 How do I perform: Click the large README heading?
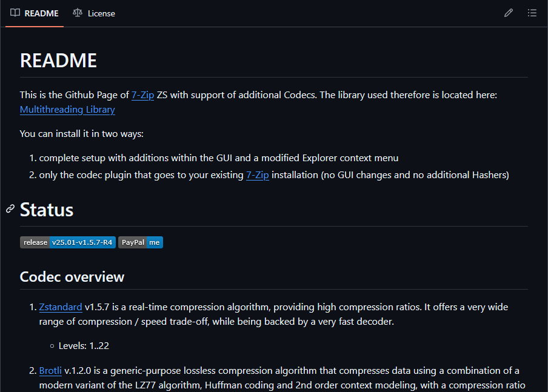[58, 61]
